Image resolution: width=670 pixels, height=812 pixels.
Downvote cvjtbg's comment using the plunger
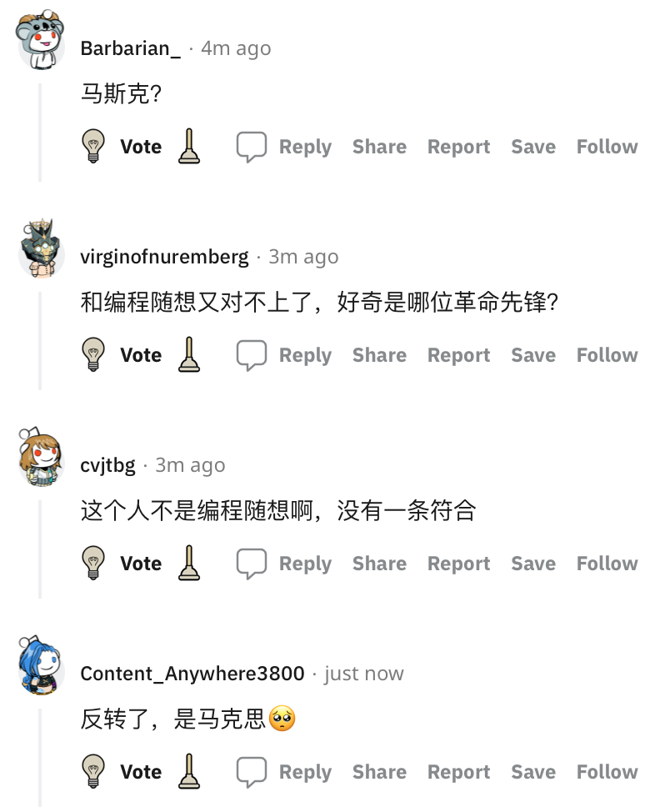[189, 563]
